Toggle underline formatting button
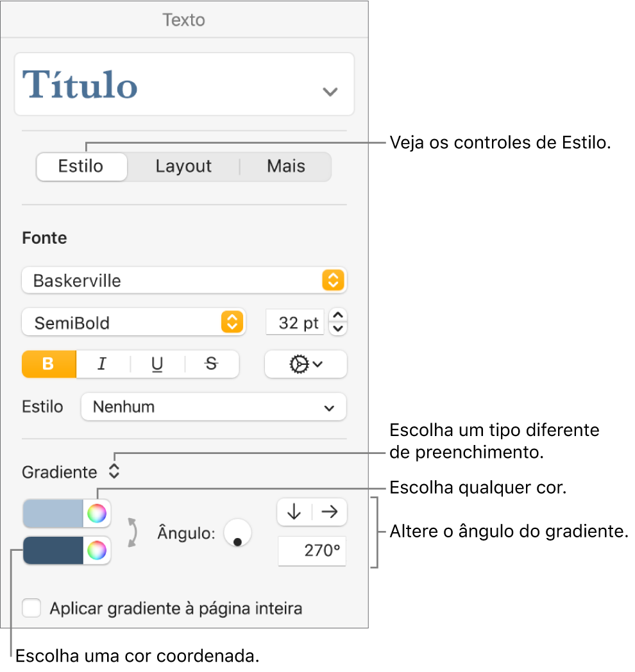 pyautogui.click(x=157, y=364)
